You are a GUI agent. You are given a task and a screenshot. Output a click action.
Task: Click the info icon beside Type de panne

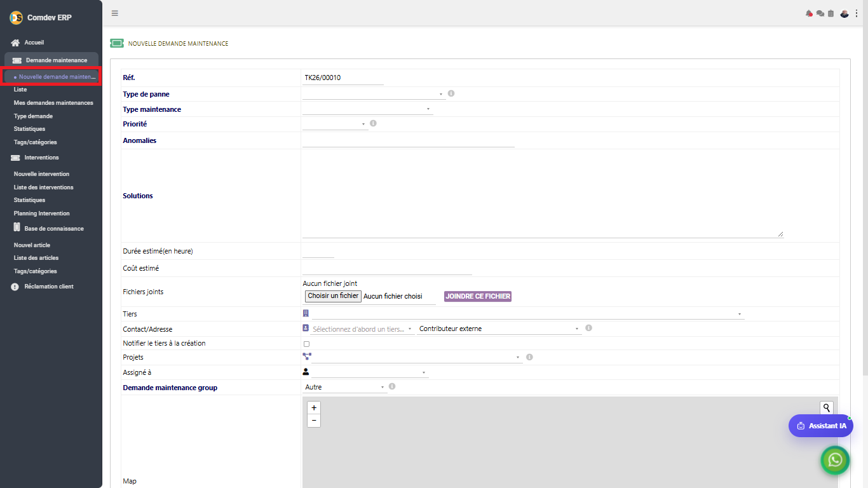(451, 93)
